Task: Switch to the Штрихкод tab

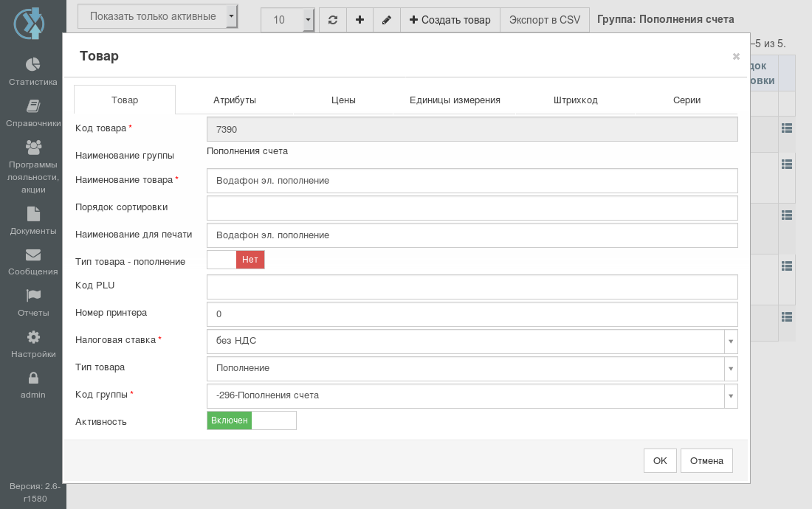Action: tap(575, 100)
